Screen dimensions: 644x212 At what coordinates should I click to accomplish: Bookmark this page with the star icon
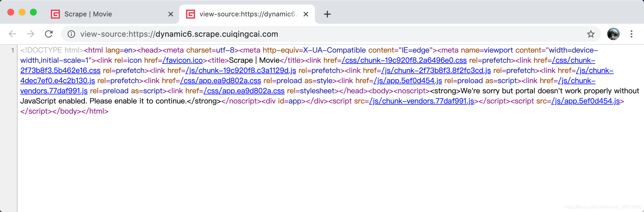(591, 34)
